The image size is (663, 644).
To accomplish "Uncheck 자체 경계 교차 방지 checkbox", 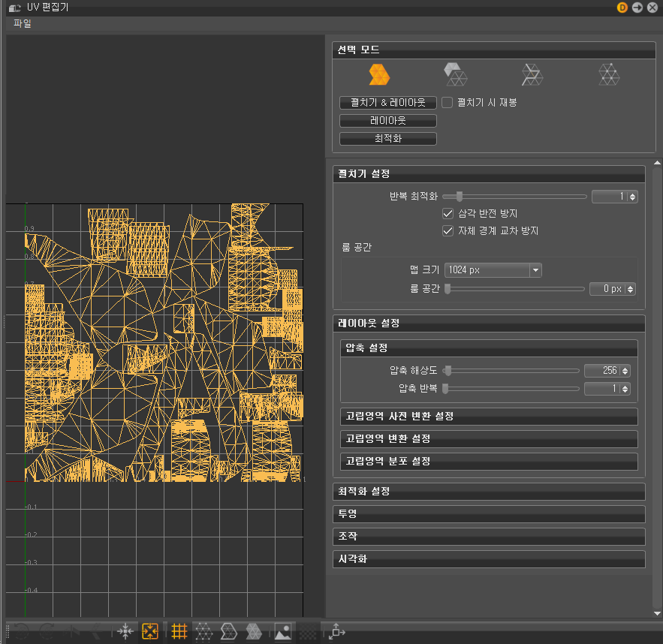I will (x=448, y=230).
